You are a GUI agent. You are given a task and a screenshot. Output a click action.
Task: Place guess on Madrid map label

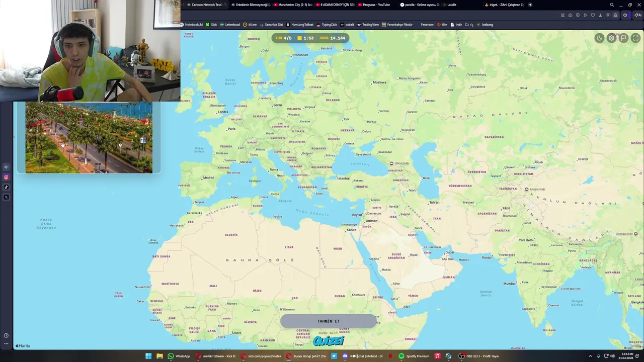(207, 177)
